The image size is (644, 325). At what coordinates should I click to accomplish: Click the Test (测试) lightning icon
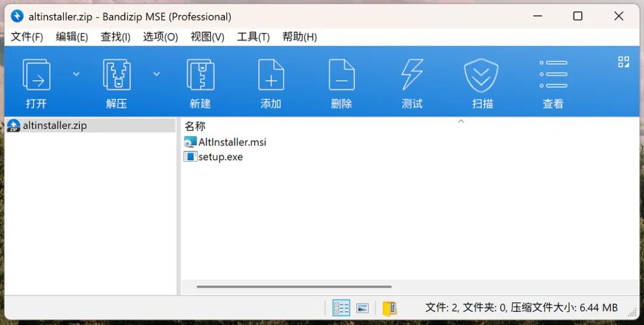[412, 75]
